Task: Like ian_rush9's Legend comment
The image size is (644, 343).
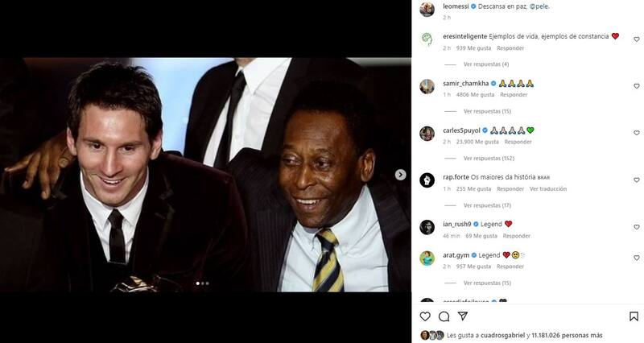Action: 636,226
